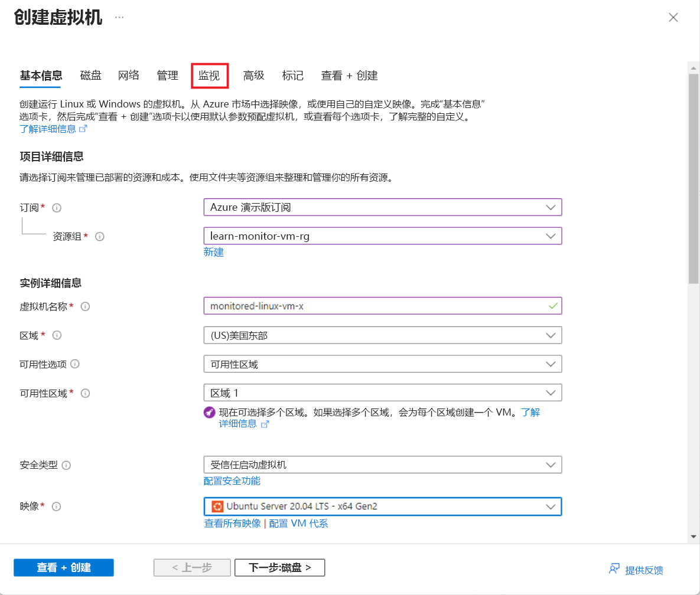The image size is (700, 595).
Task: Open the 提供反馈 link
Action: click(644, 570)
